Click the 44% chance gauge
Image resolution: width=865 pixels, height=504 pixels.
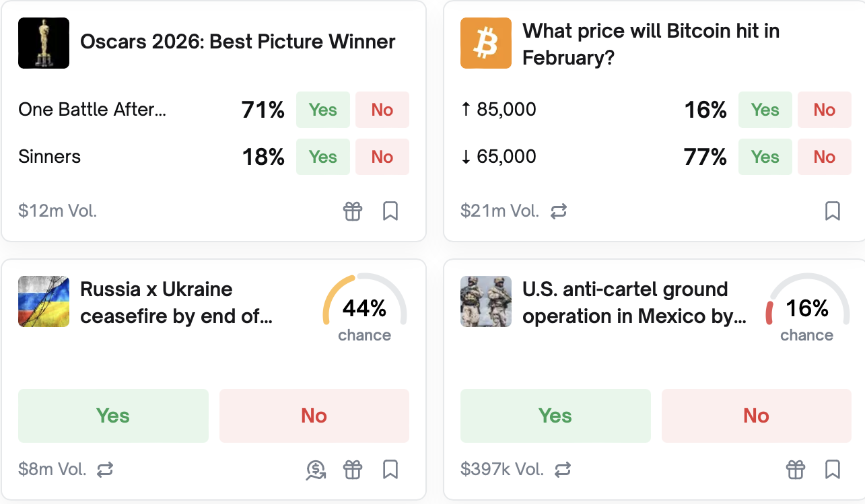[x=364, y=310]
